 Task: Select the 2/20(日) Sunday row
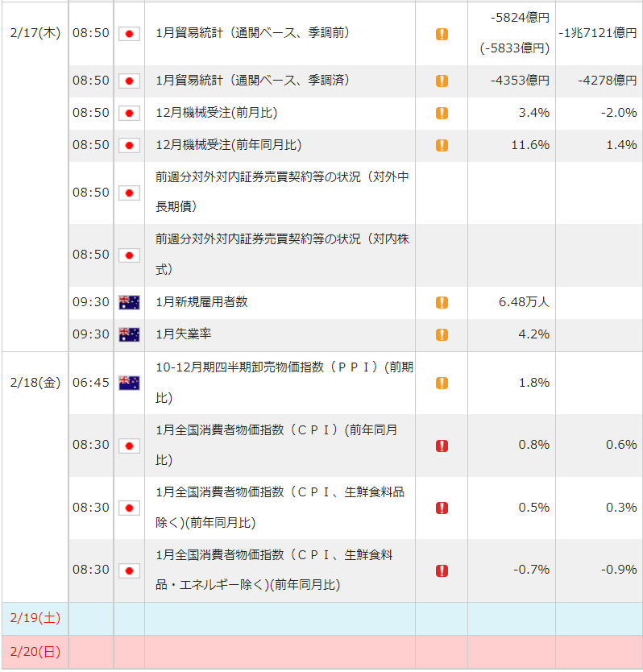(x=321, y=652)
